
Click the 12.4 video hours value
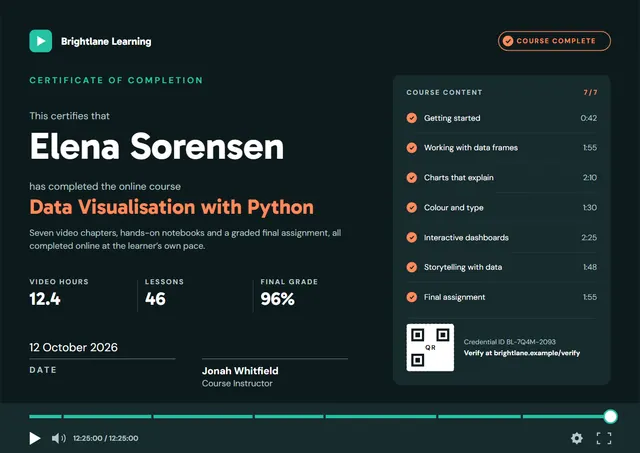click(x=45, y=299)
